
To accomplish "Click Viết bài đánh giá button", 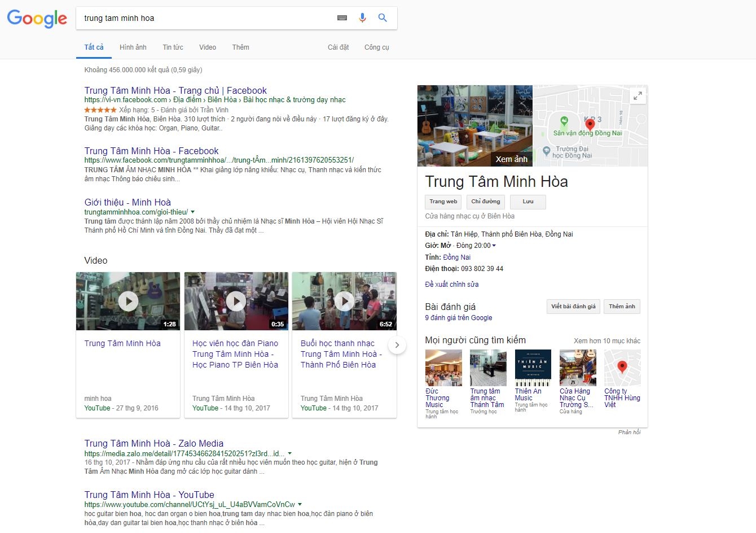I will [573, 307].
